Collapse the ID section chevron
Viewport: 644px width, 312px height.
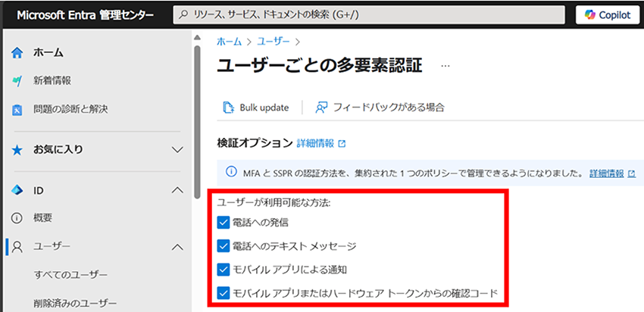(177, 191)
